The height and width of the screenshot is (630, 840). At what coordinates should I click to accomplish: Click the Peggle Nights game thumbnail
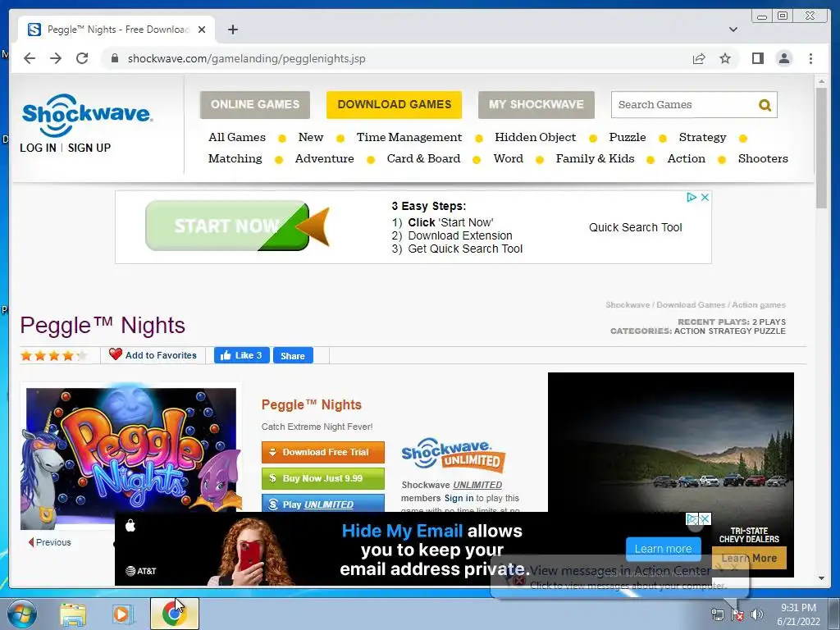pos(130,455)
